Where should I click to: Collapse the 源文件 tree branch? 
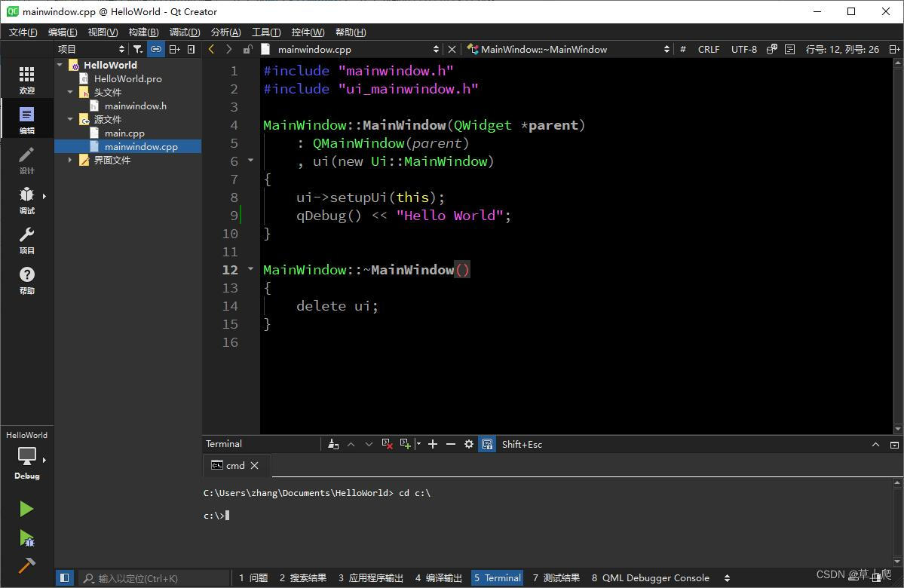70,119
